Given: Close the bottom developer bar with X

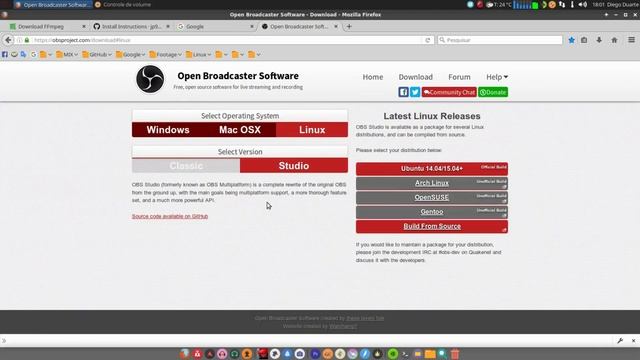Looking at the screenshot, I should (x=633, y=340).
